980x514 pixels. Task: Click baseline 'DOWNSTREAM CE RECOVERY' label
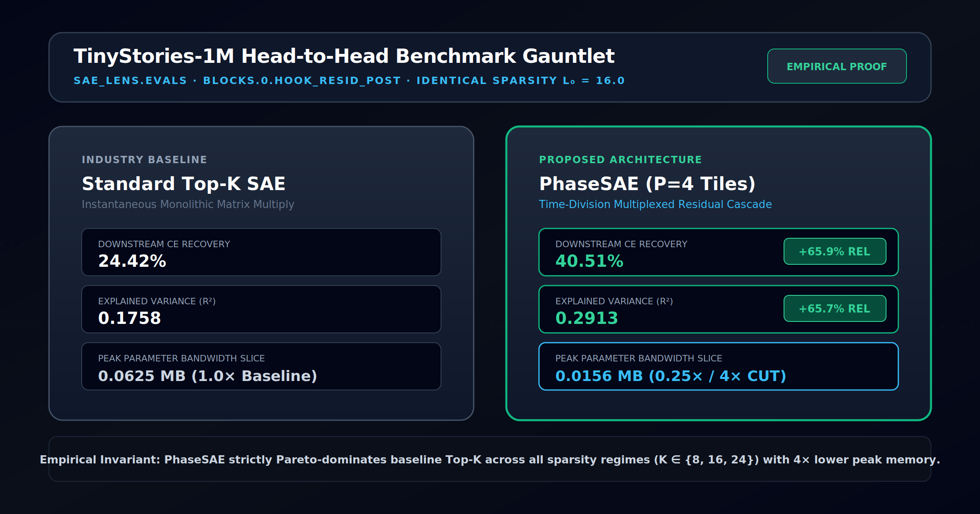click(x=164, y=244)
